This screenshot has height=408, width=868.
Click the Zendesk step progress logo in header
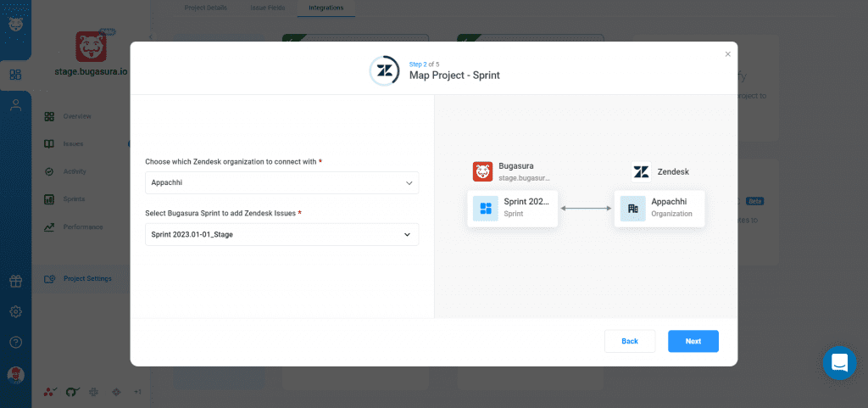click(384, 71)
